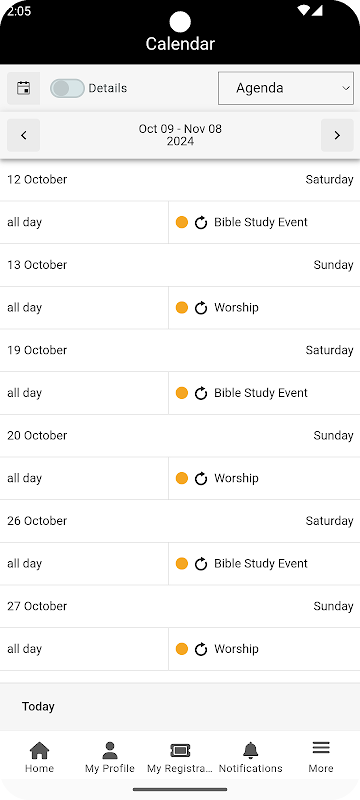Open the Agenda view dropdown
The image size is (360, 800).
[x=286, y=88]
